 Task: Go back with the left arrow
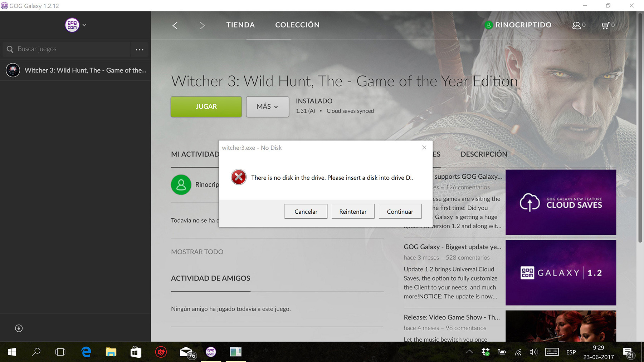point(175,25)
